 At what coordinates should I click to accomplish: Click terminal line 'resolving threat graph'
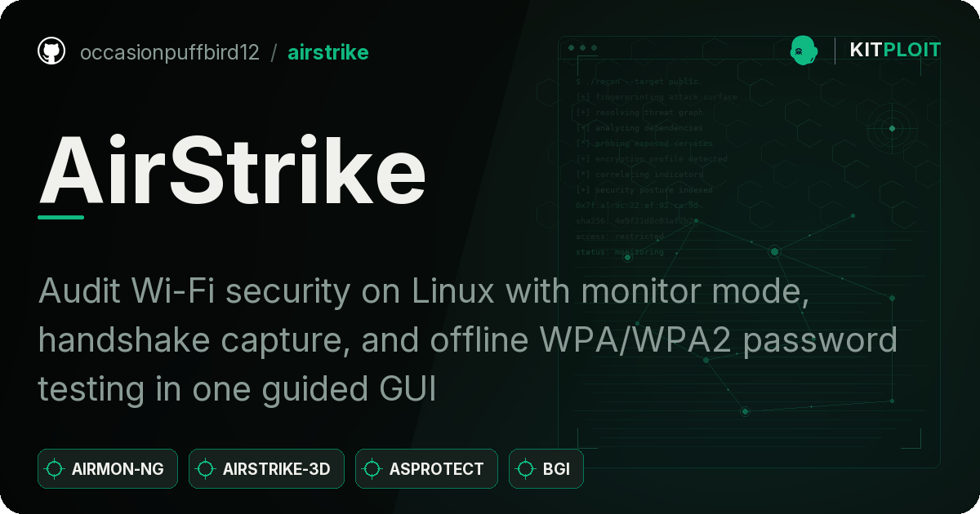tap(639, 113)
